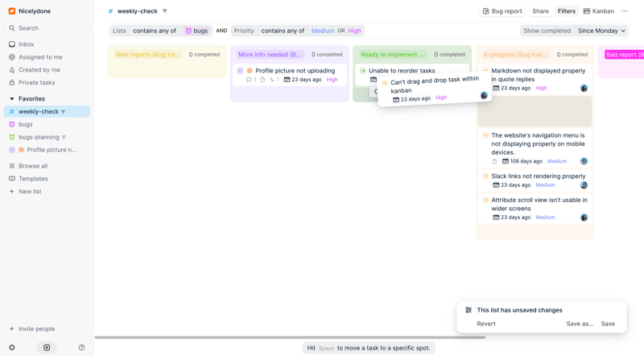The image size is (644, 356).
Task: Change the first 'contains any of' operator
Action: click(155, 31)
